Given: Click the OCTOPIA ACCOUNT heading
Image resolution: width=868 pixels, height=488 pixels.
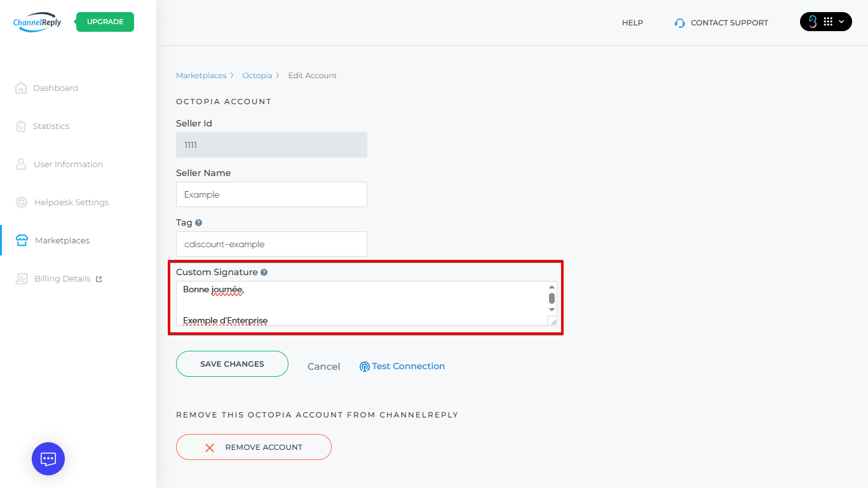Looking at the screenshot, I should click(224, 102).
